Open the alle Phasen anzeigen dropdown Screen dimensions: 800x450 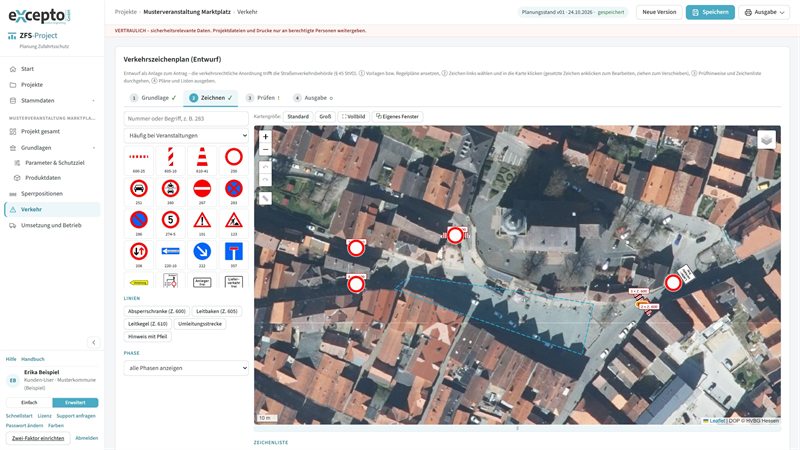pos(186,368)
